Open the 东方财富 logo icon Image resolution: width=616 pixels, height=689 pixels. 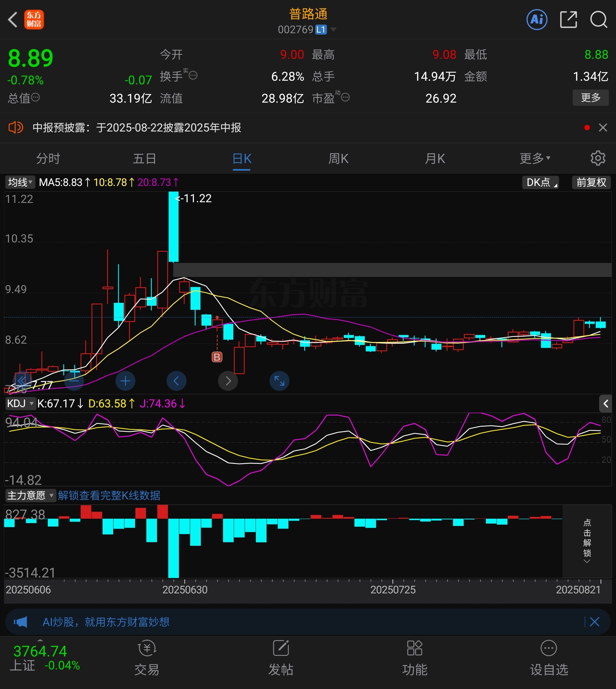(34, 20)
